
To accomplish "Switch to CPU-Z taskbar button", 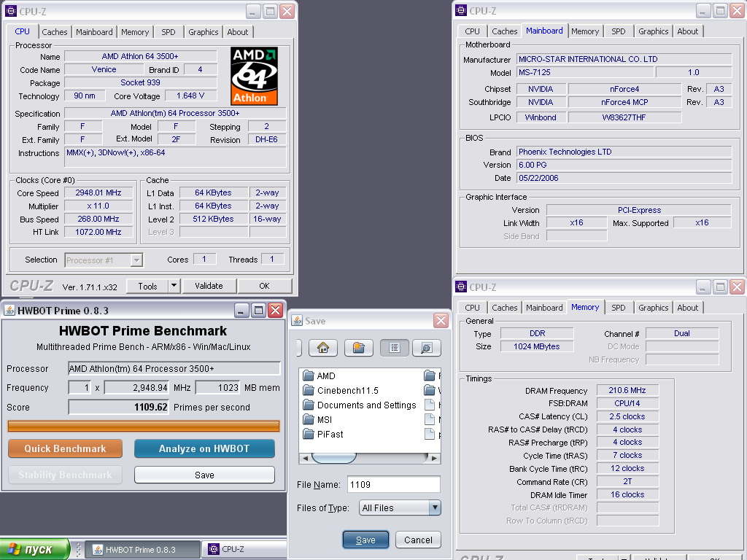I will (x=245, y=550).
